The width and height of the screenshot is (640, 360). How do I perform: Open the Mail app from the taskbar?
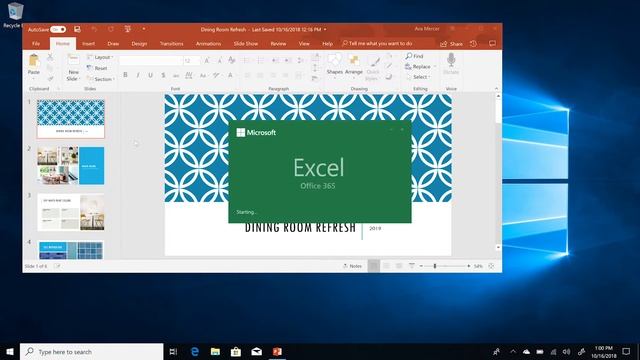(256, 351)
